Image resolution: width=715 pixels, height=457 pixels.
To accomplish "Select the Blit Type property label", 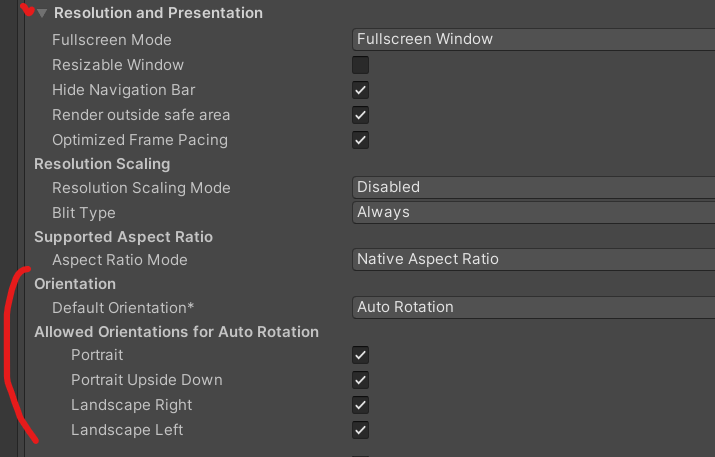I will click(x=84, y=213).
